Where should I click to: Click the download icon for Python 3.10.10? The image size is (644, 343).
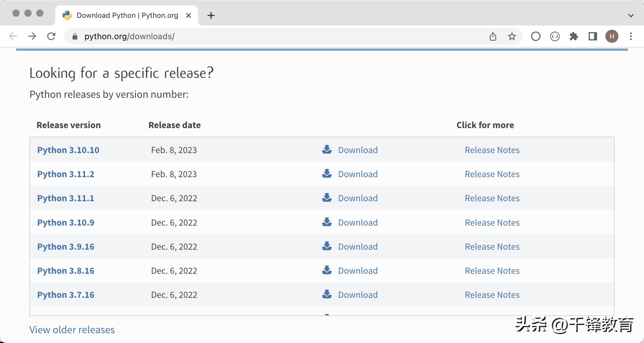(327, 150)
